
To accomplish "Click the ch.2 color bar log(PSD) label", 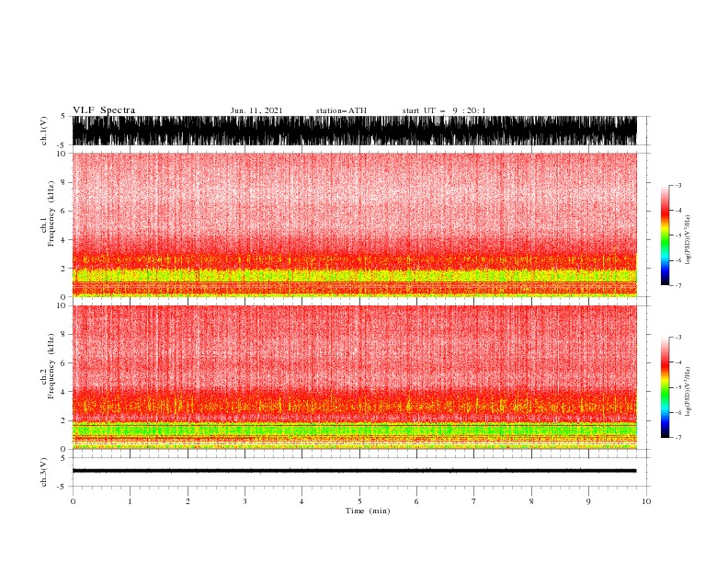I will [688, 392].
